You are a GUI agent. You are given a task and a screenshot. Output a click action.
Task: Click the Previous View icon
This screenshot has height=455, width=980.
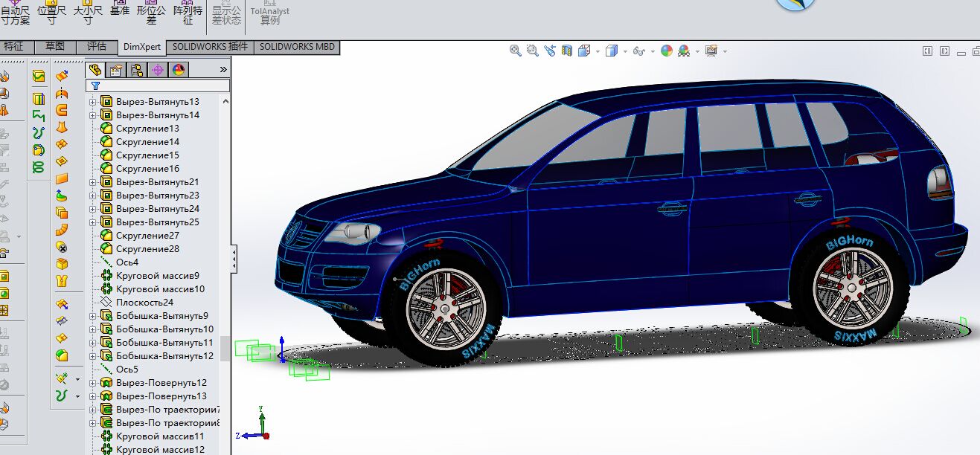point(550,51)
